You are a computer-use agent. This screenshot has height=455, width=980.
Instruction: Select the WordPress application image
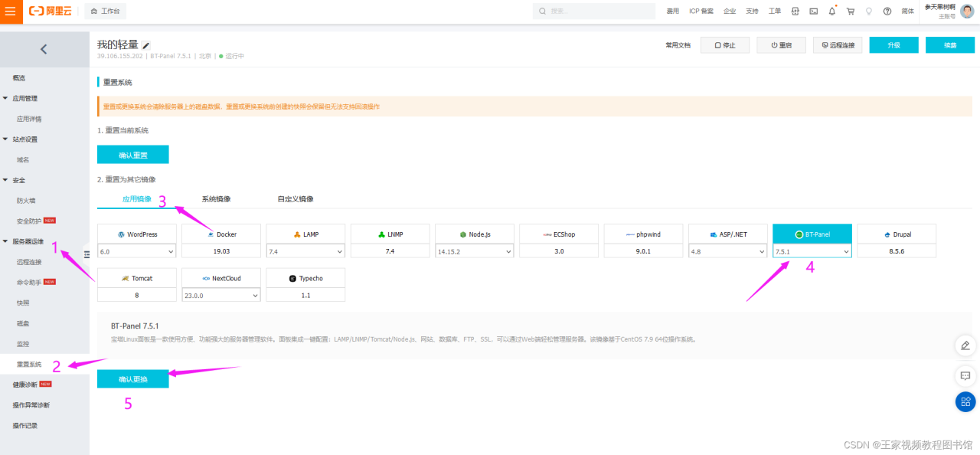coord(136,234)
